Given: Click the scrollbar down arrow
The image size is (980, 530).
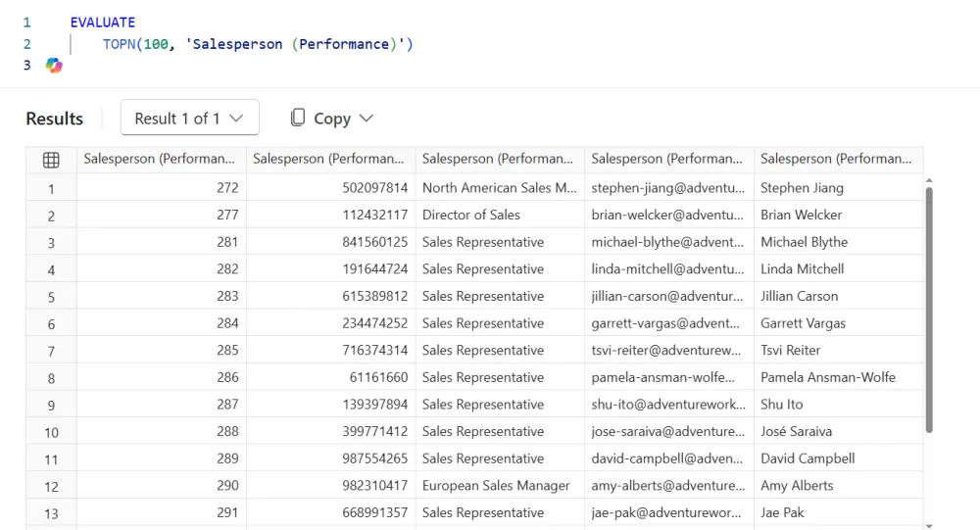Looking at the screenshot, I should 929,526.
